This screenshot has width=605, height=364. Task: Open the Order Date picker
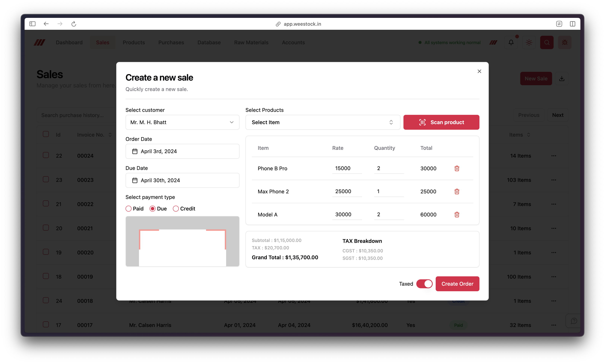coord(182,151)
